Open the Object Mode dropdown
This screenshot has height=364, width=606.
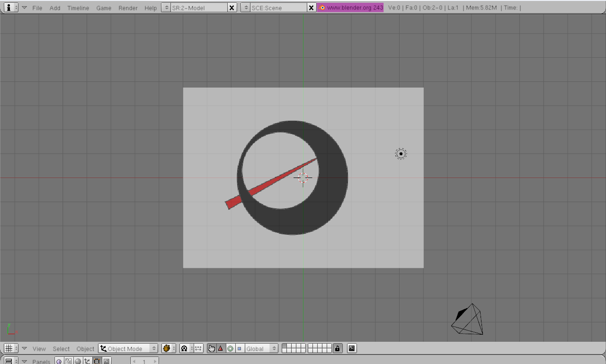(x=128, y=348)
